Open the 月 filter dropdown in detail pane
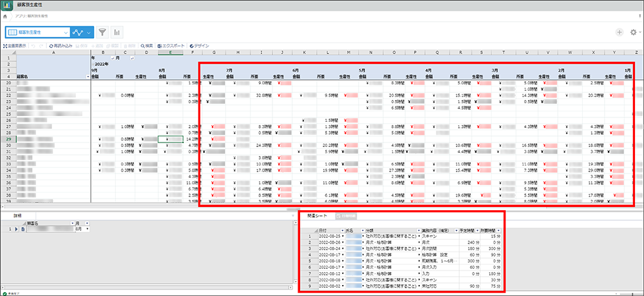 click(x=87, y=223)
